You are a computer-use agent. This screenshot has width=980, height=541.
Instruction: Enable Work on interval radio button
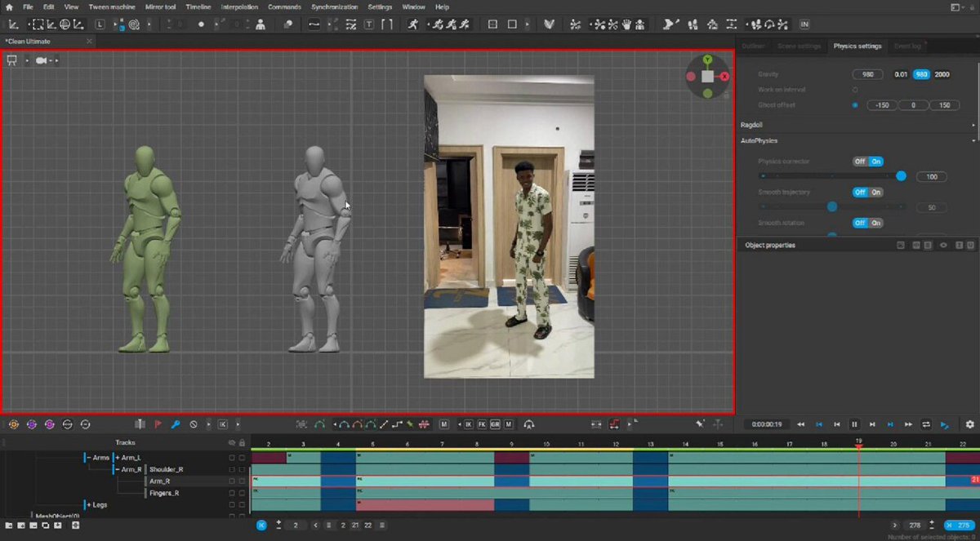855,90
